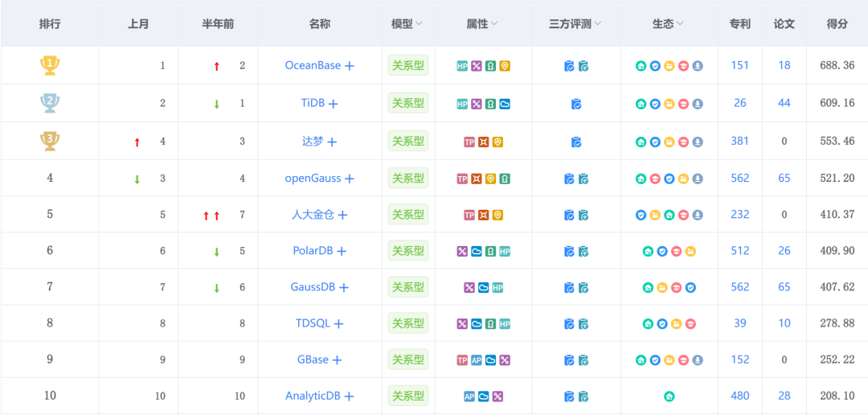Click the AP attribute icon in GBase row
The image size is (868, 415).
pyautogui.click(x=476, y=360)
